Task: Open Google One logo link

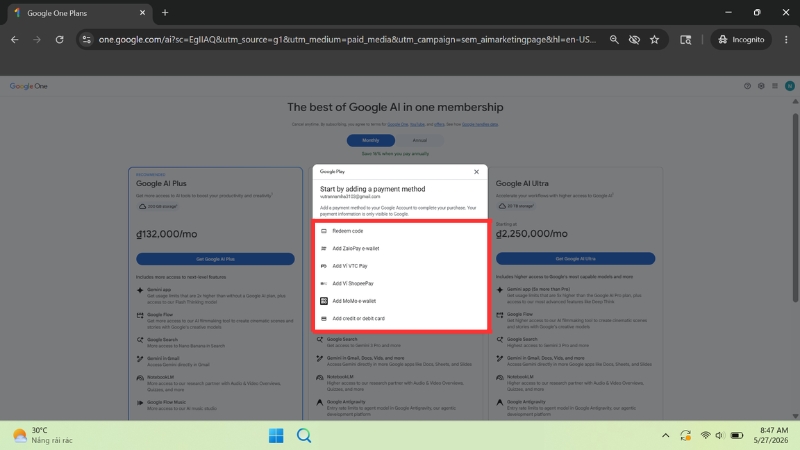Action: (29, 86)
